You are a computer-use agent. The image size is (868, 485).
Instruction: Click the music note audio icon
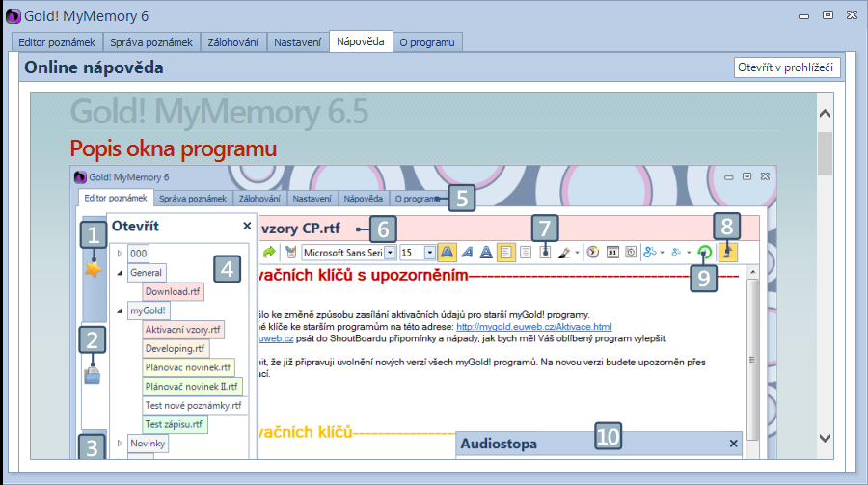pyautogui.click(x=728, y=253)
